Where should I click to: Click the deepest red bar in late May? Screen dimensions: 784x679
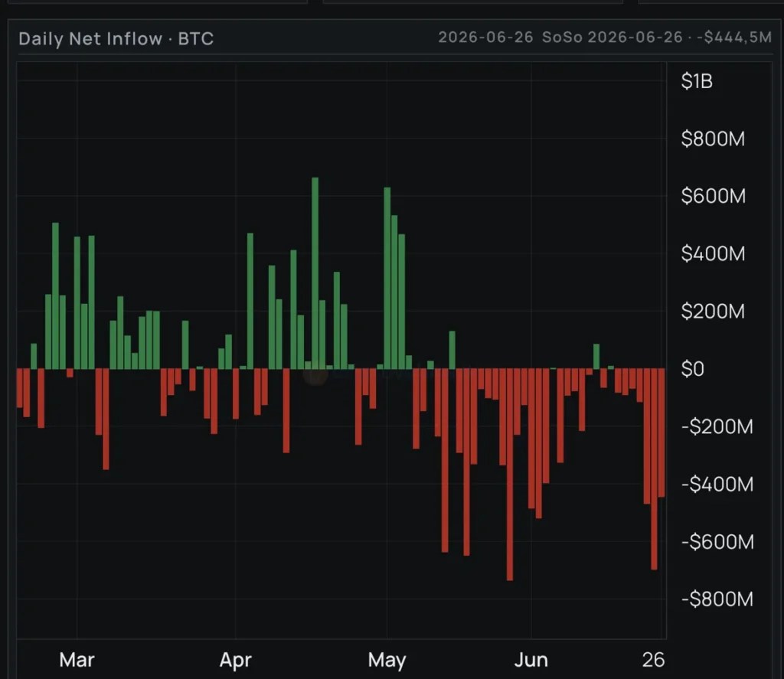(x=509, y=475)
